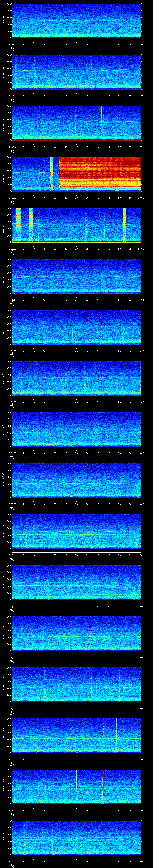Select the spectrogram plot starting at 8:17:00
The image size is (153, 868).
(x=76, y=72)
